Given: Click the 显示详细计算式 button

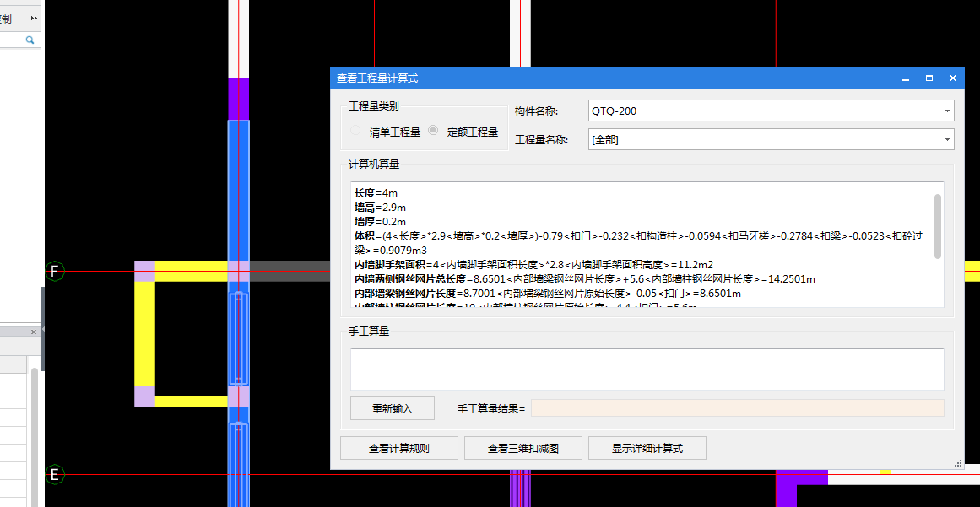Looking at the screenshot, I should pos(647,448).
